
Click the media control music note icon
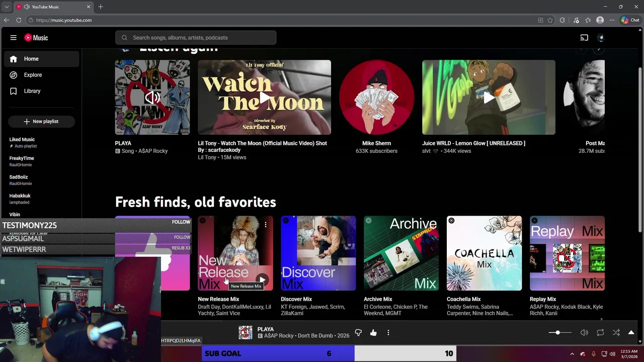pyautogui.click(x=576, y=20)
